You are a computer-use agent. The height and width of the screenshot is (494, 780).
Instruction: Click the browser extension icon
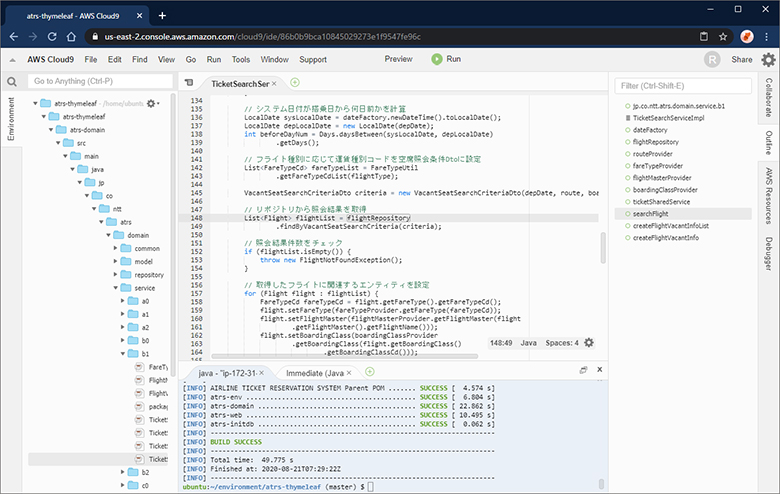pos(747,36)
